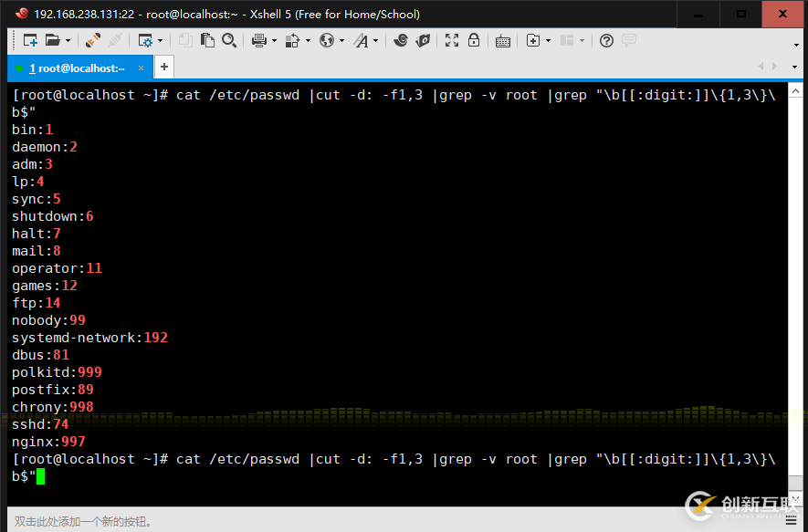Viewport: 808px width, 532px height.
Task: Click the green terminal cursor prompt
Action: (x=41, y=476)
